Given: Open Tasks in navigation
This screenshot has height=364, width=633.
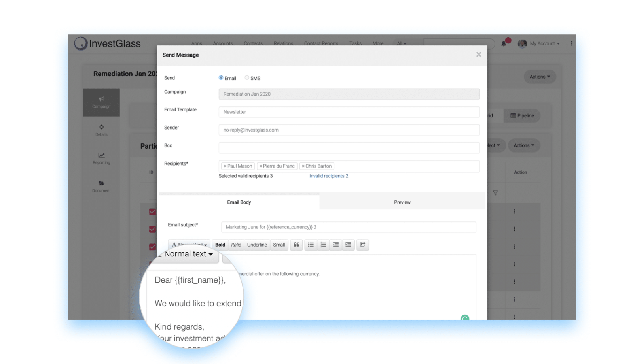Looking at the screenshot, I should (355, 44).
